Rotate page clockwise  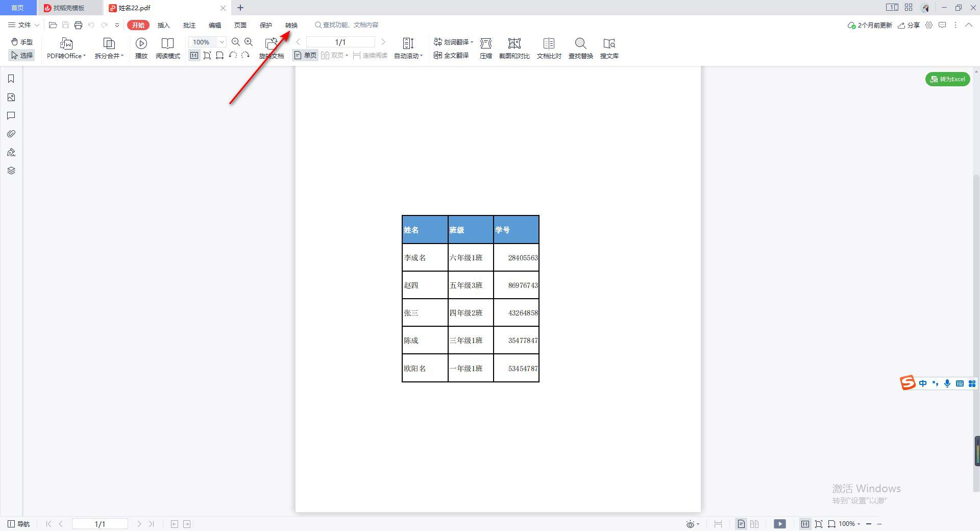246,55
